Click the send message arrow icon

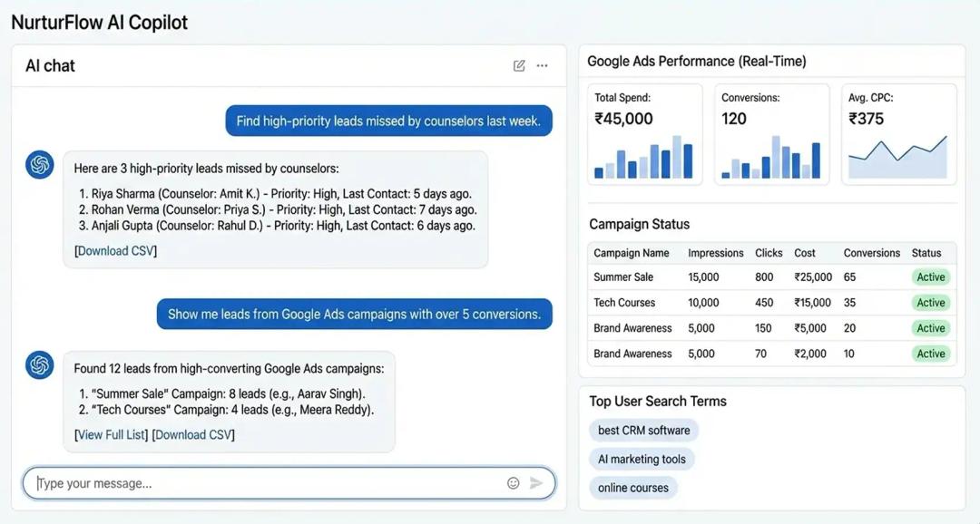coord(537,482)
